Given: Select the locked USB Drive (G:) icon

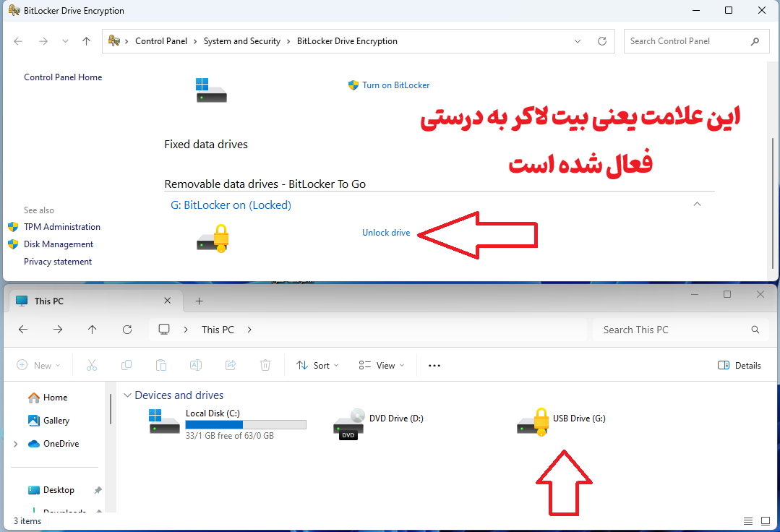Looking at the screenshot, I should point(533,422).
